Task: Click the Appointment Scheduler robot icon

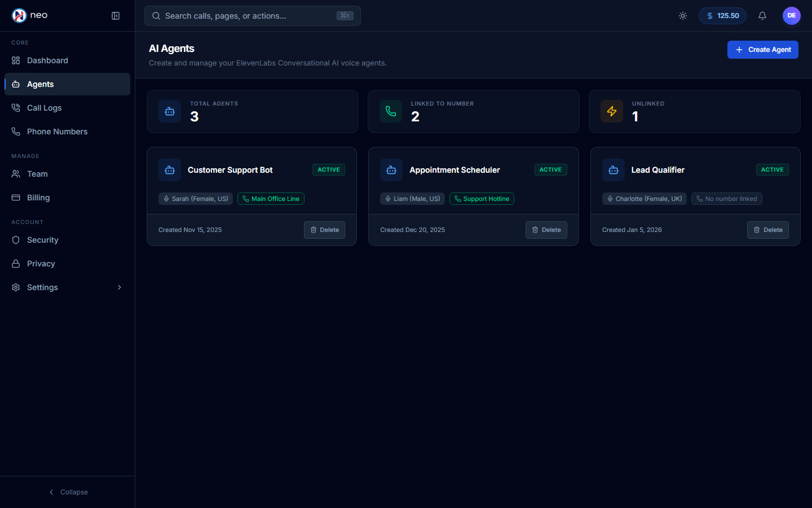Action: [x=391, y=170]
